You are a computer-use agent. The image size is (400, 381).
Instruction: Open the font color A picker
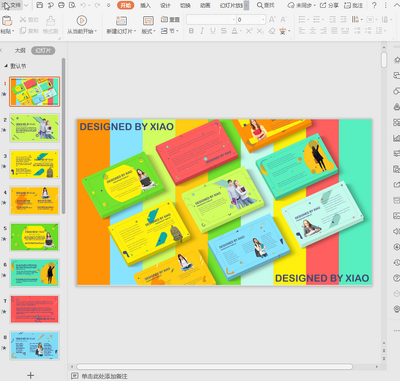(235, 31)
